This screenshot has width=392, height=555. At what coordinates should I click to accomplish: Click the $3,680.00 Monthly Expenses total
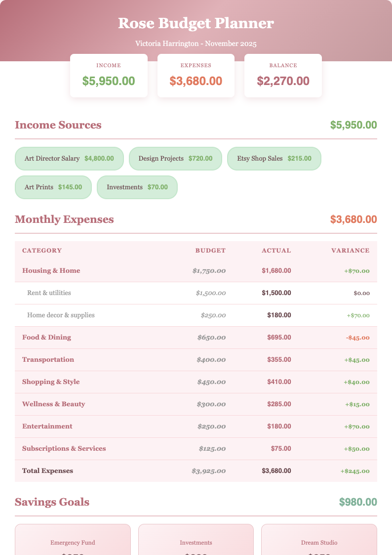(353, 219)
